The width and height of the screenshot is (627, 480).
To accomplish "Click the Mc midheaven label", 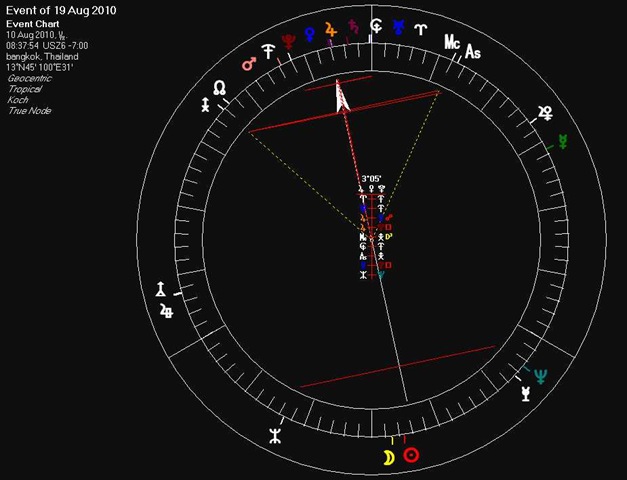I will 452,42.
